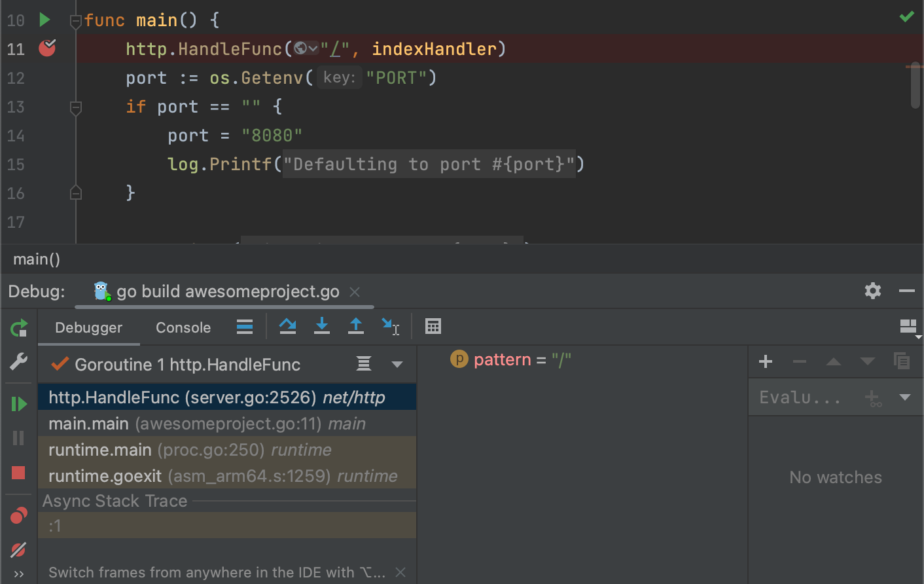Rerun the debug session with the green rerun icon
Image resolution: width=924 pixels, height=584 pixels.
point(18,329)
